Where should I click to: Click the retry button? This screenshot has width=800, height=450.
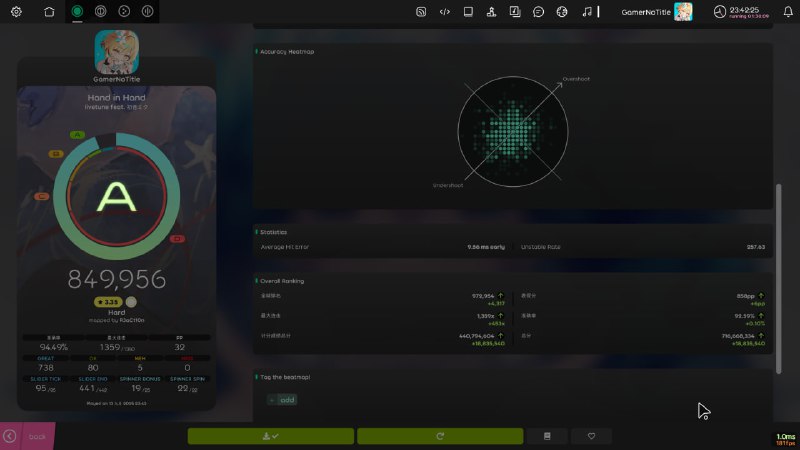[x=440, y=436]
